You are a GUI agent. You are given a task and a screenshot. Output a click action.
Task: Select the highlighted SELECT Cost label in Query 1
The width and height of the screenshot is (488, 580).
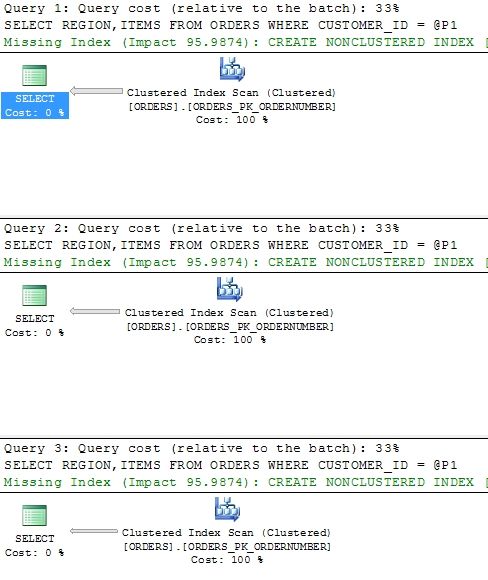coord(35,105)
